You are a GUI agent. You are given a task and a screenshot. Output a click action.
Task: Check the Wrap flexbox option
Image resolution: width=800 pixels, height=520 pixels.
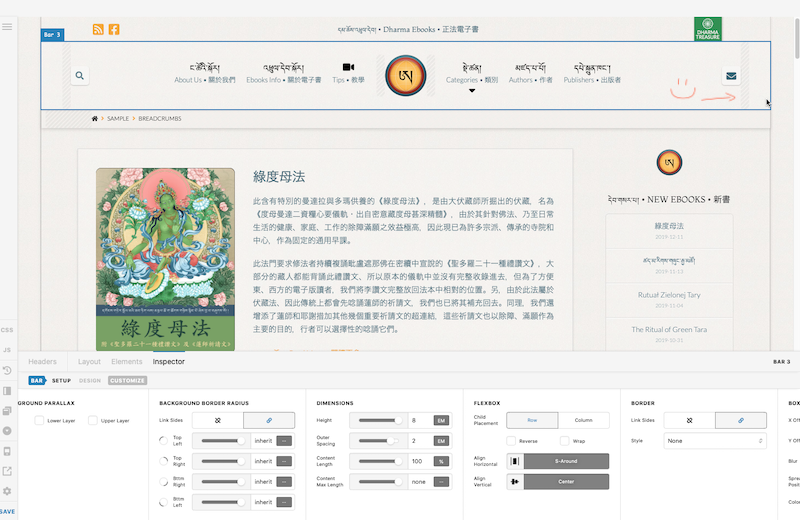564,441
